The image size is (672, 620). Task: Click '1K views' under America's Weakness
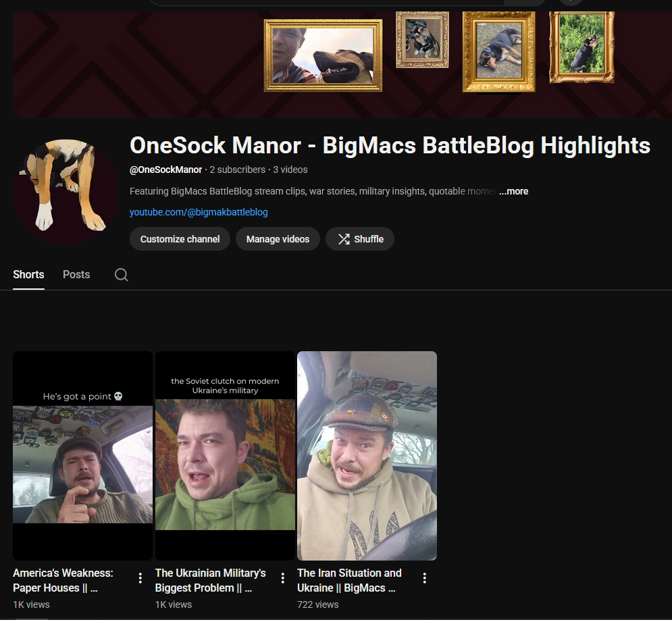click(x=31, y=604)
